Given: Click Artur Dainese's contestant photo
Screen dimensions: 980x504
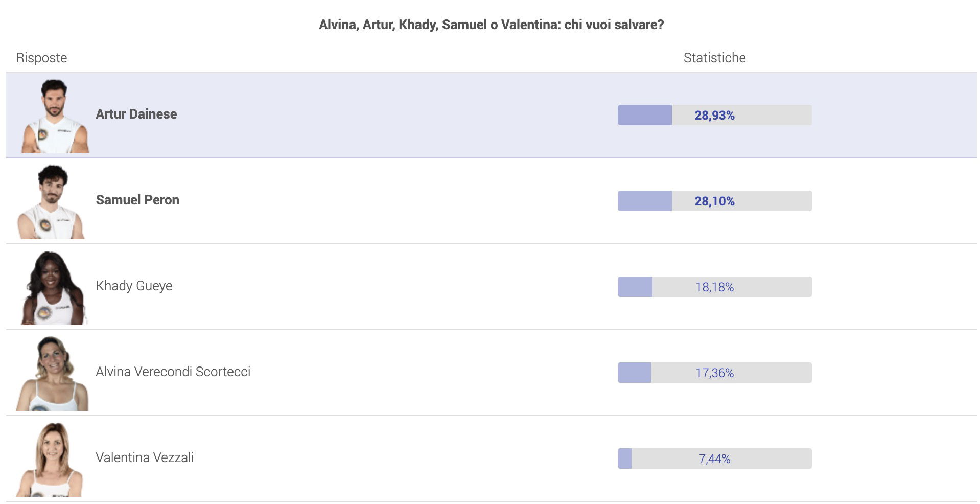Looking at the screenshot, I should click(55, 116).
